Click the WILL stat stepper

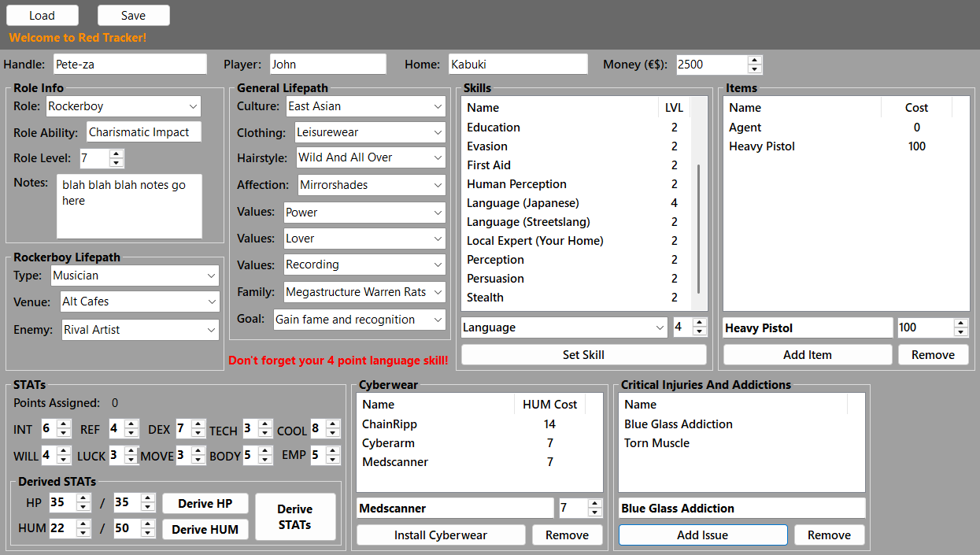click(56, 455)
